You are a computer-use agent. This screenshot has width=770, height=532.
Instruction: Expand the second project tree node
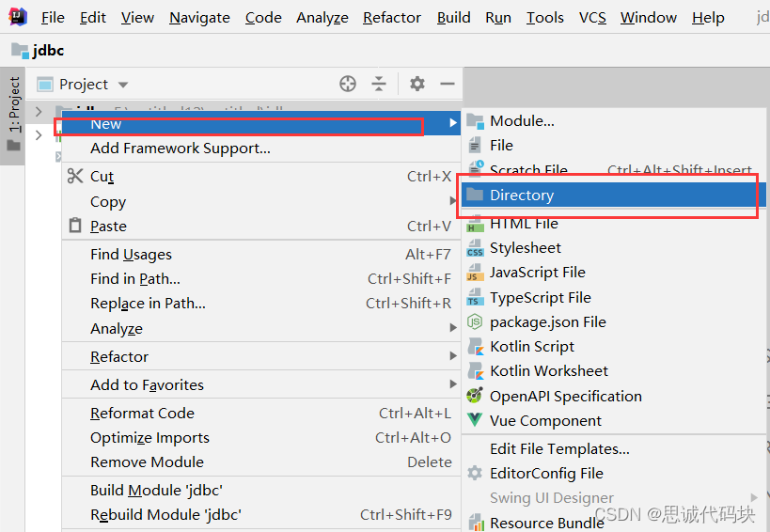pyautogui.click(x=39, y=135)
